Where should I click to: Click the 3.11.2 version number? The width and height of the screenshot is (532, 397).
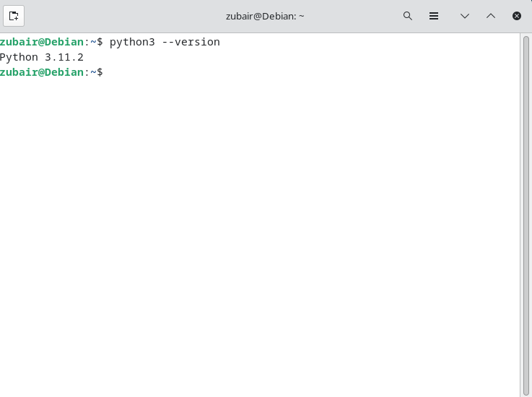(64, 57)
